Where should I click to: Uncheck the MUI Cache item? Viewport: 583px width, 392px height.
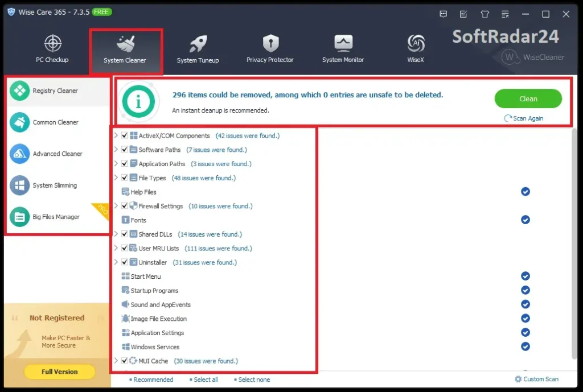click(x=124, y=361)
